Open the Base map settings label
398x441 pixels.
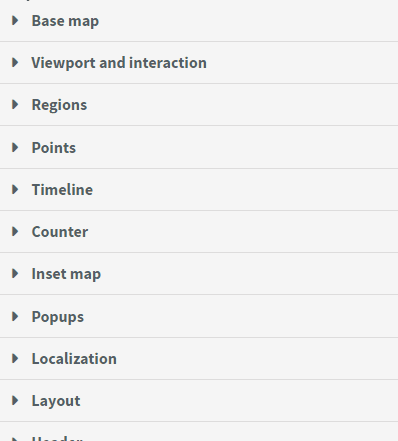pyautogui.click(x=65, y=21)
